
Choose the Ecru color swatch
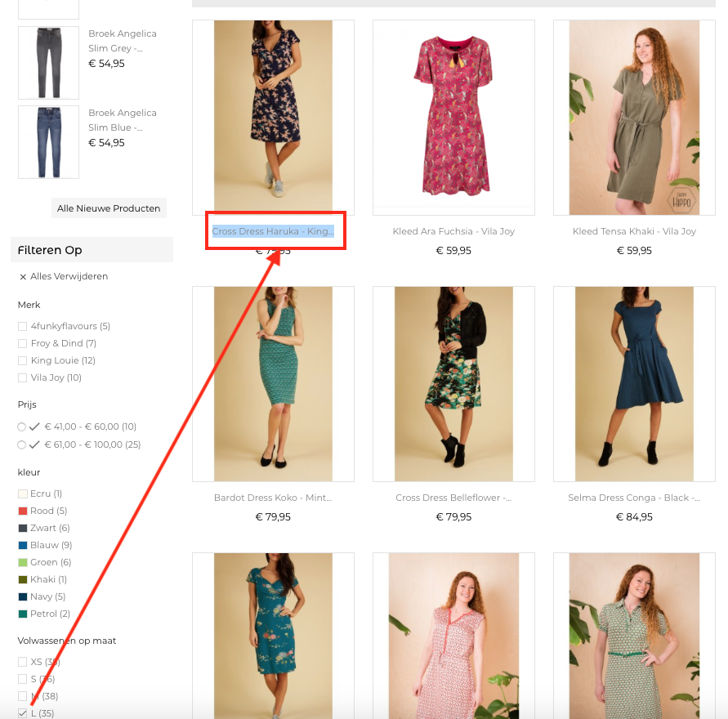click(23, 493)
